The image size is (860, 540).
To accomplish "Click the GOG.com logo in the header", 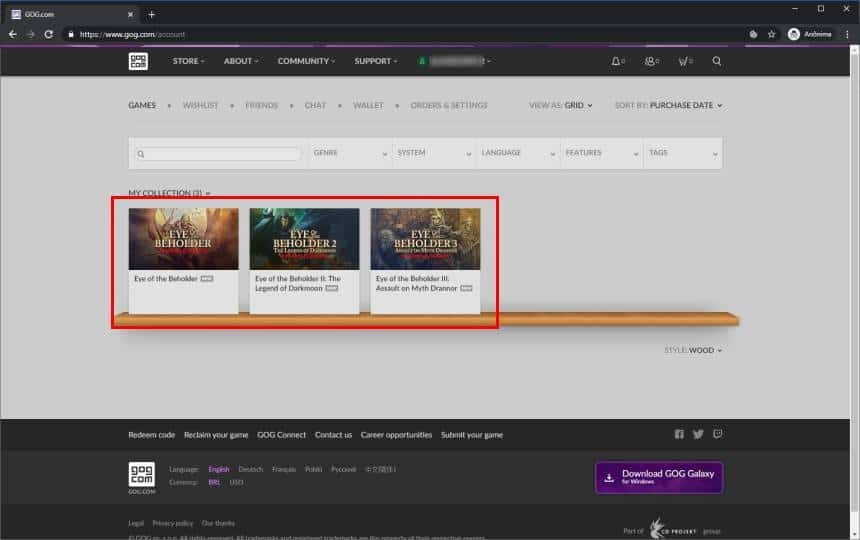I will (x=138, y=61).
